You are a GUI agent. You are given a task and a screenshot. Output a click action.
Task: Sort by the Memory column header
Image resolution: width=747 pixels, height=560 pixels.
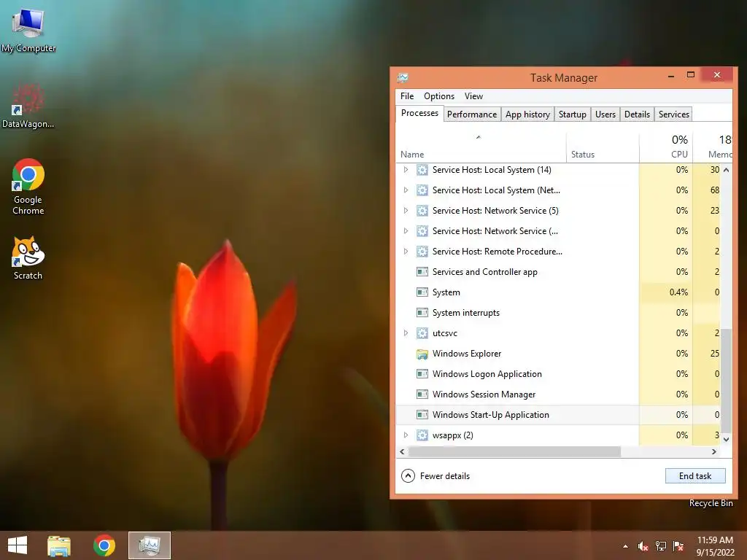[x=713, y=147]
